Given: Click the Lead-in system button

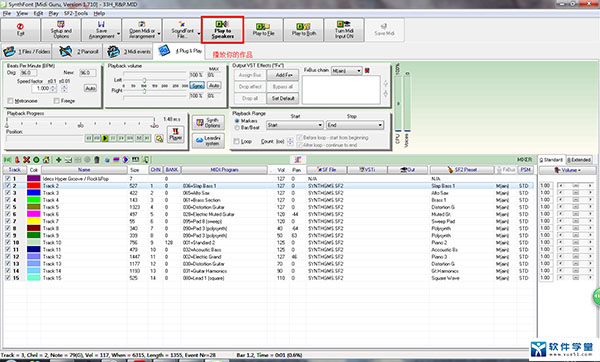Looking at the screenshot, I should [x=208, y=140].
